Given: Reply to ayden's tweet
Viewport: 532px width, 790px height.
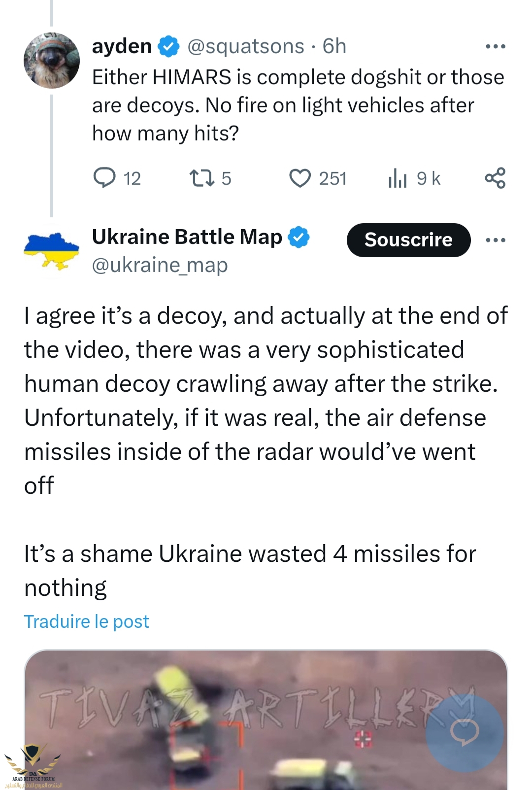Looking at the screenshot, I should (105, 178).
